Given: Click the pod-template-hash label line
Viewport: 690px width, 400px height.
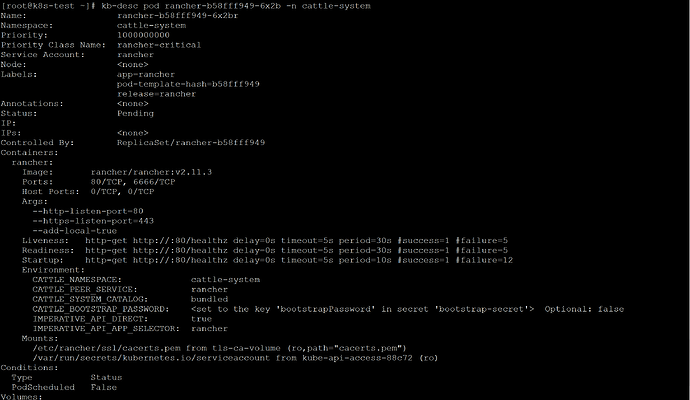Looking at the screenshot, I should pyautogui.click(x=188, y=84).
